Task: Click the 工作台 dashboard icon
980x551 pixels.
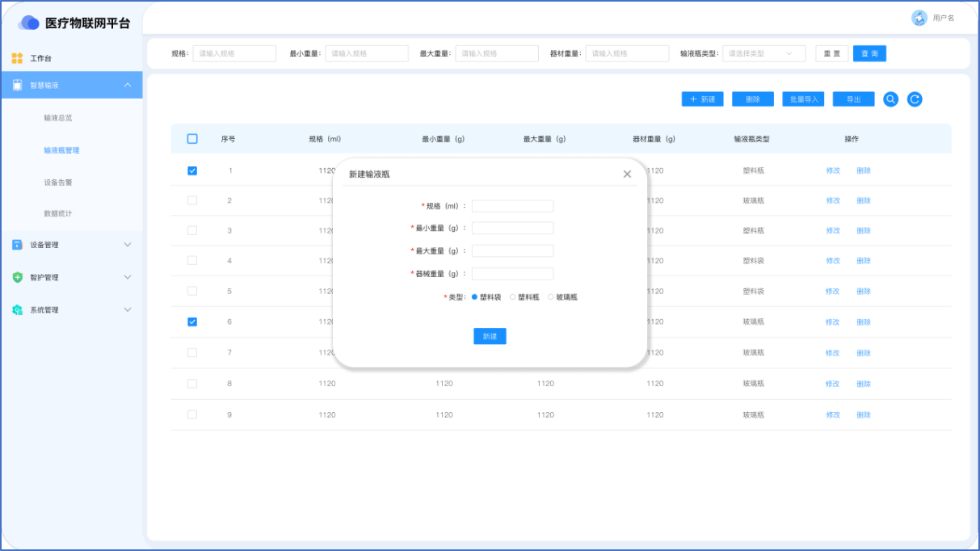Action: 17,58
